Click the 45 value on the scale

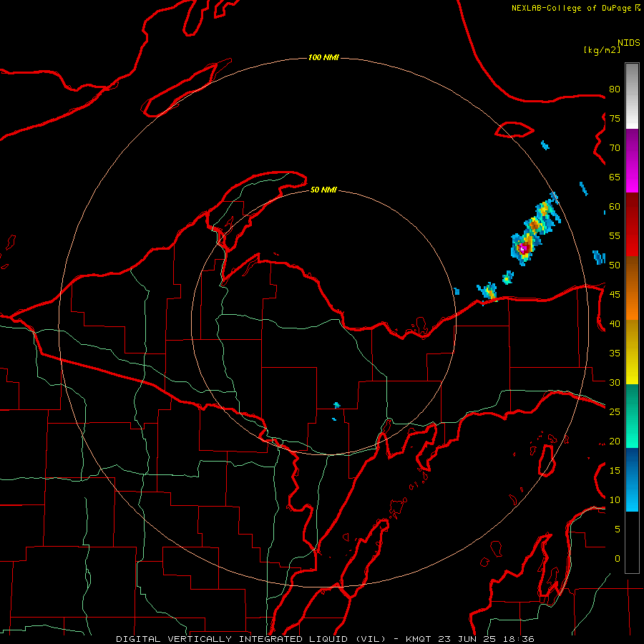[615, 295]
